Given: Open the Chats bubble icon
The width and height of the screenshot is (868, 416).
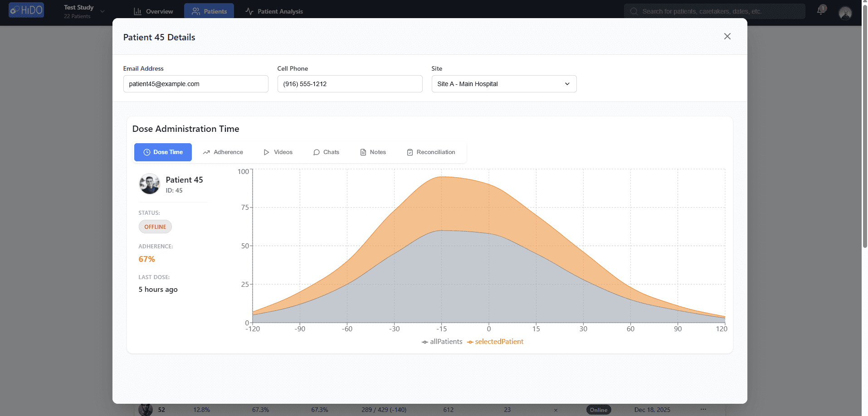Looking at the screenshot, I should pyautogui.click(x=317, y=152).
